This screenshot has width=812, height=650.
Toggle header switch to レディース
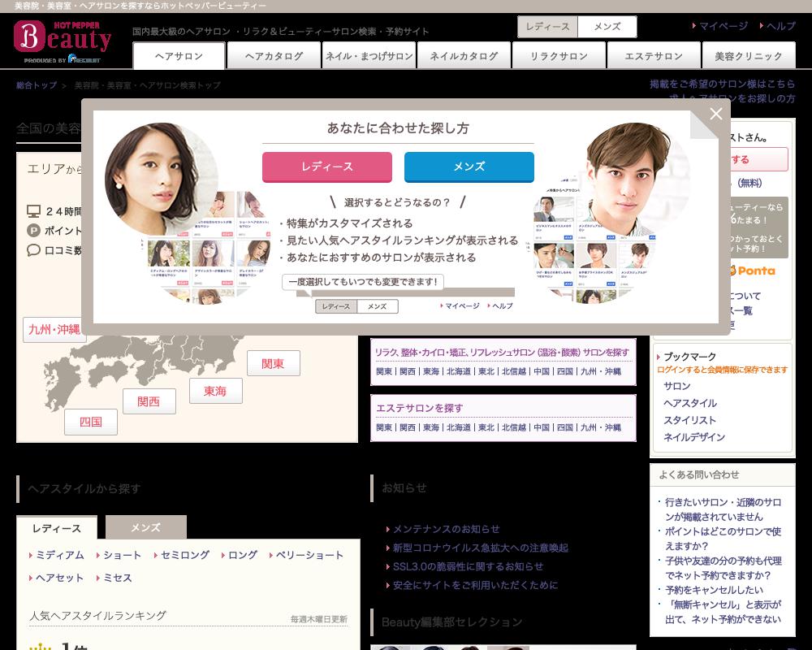(x=547, y=27)
